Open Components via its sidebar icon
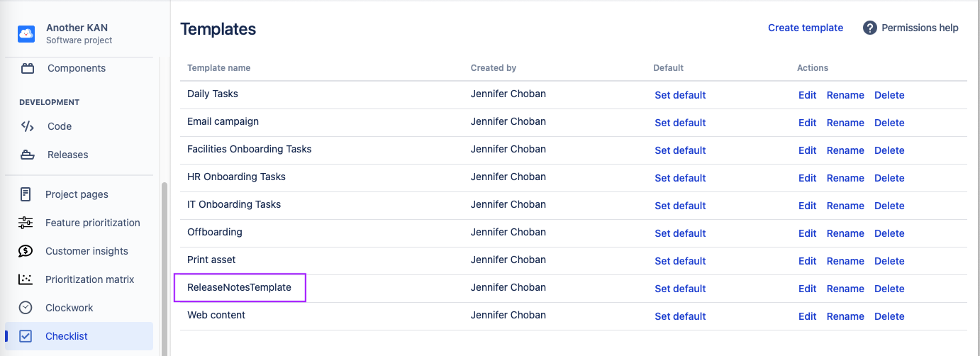 coord(28,69)
